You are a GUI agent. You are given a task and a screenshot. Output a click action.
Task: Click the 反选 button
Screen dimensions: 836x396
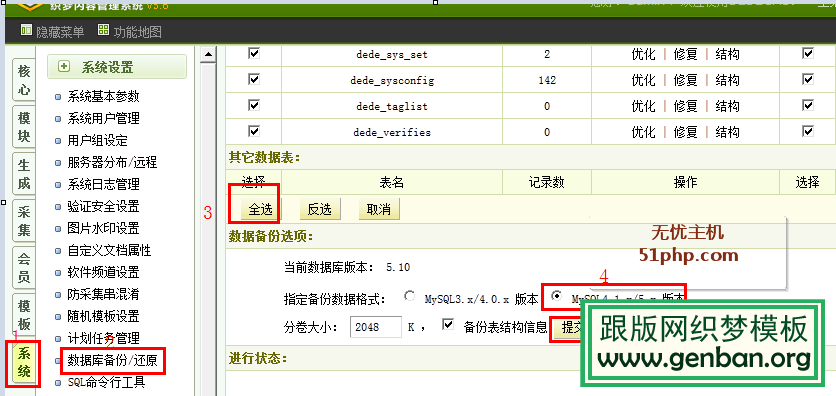319,209
